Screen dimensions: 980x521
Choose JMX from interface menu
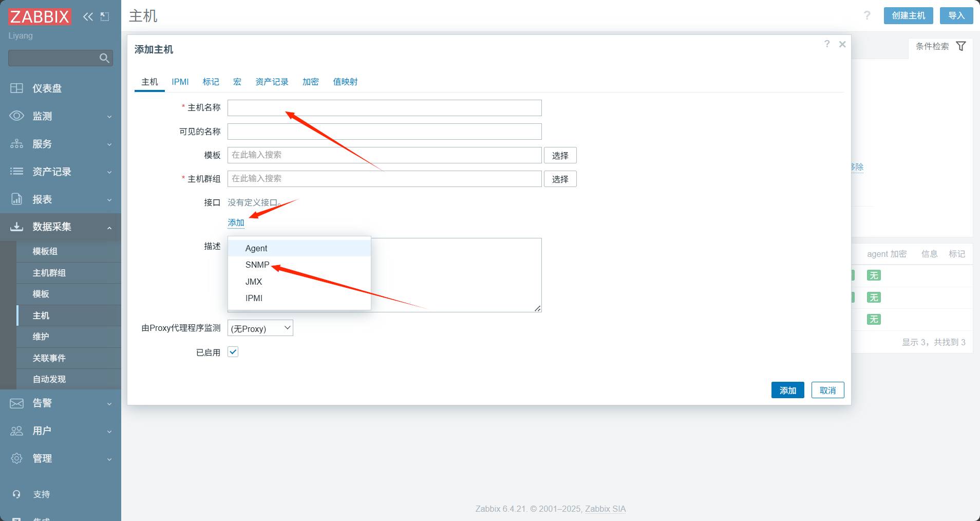tap(299, 282)
